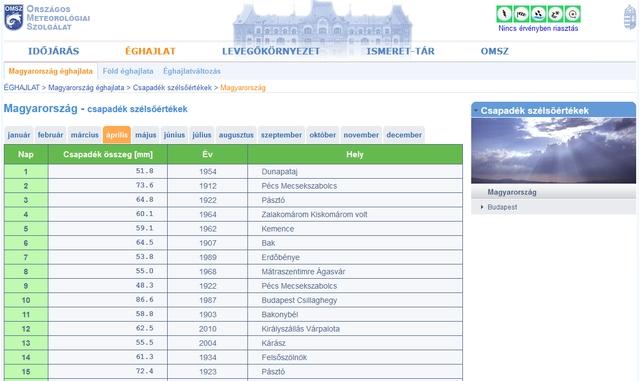640x381 pixels.
Task: Open the ISMERET-TÁR main menu
Action: [x=400, y=51]
